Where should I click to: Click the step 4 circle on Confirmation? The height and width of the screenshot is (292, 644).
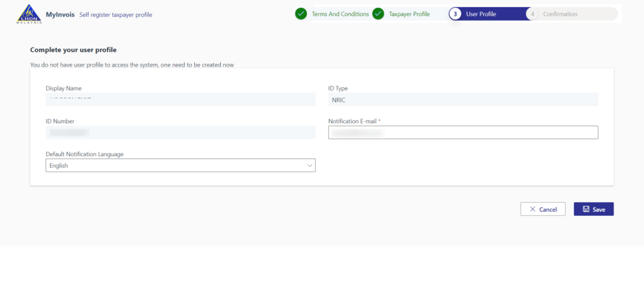(x=532, y=14)
